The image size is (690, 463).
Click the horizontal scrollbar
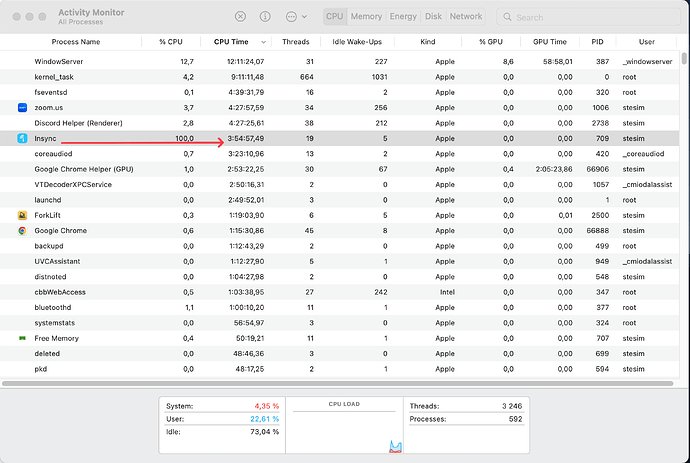pyautogui.click(x=338, y=384)
